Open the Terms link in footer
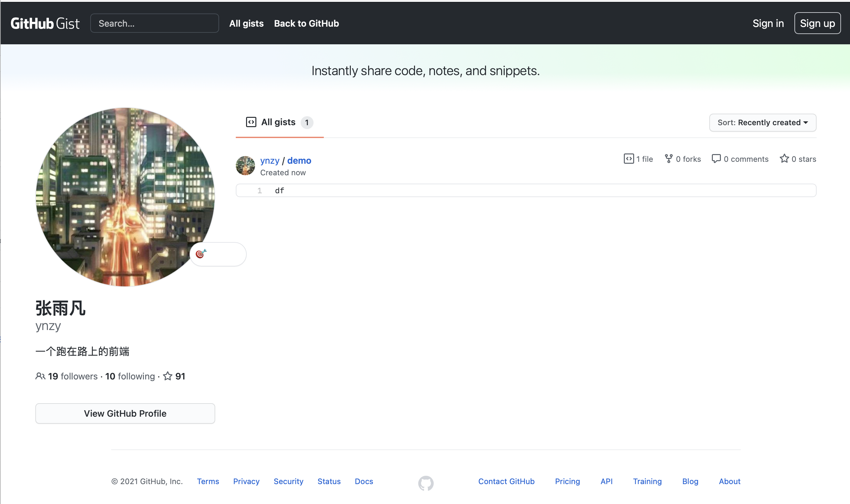This screenshot has height=504, width=850. 208,481
